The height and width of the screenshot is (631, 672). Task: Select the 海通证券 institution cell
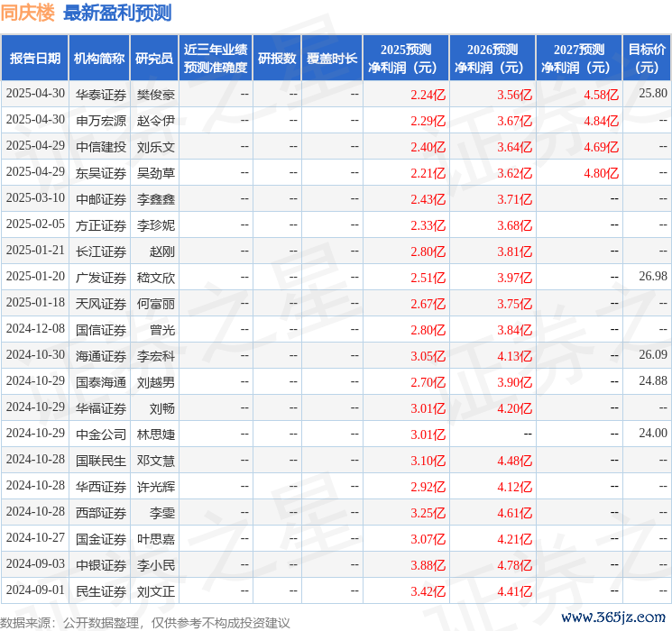click(x=101, y=355)
